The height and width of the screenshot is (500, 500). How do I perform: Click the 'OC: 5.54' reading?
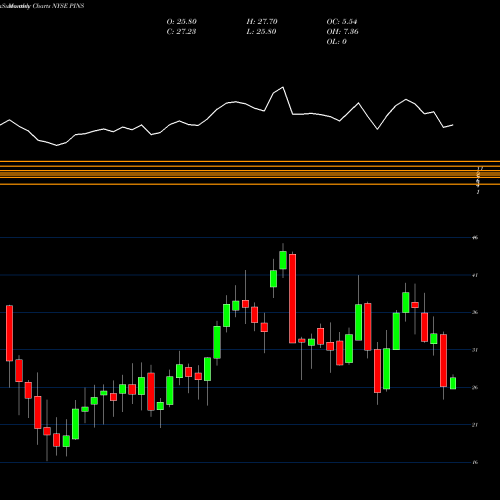coord(342,22)
